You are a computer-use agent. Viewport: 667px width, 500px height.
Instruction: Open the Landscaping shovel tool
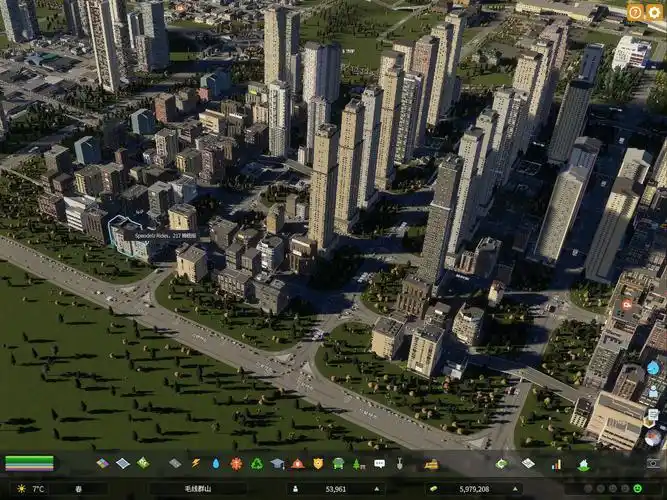pos(400,464)
